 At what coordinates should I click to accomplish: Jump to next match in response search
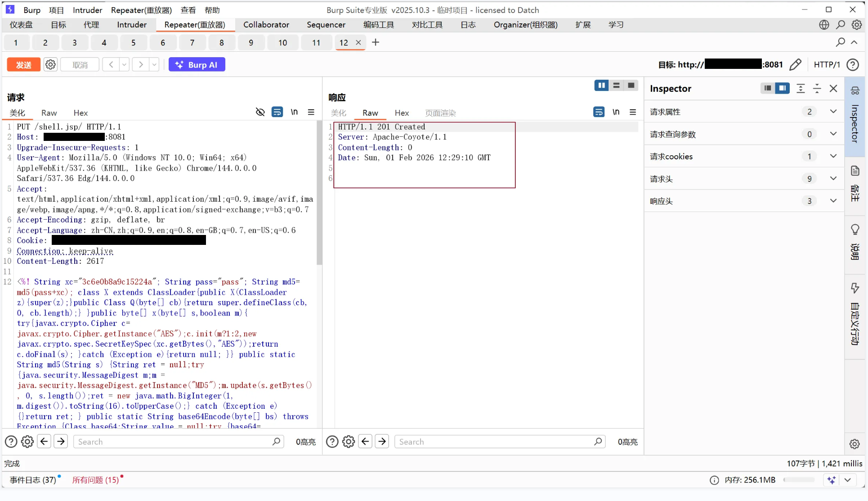click(382, 442)
